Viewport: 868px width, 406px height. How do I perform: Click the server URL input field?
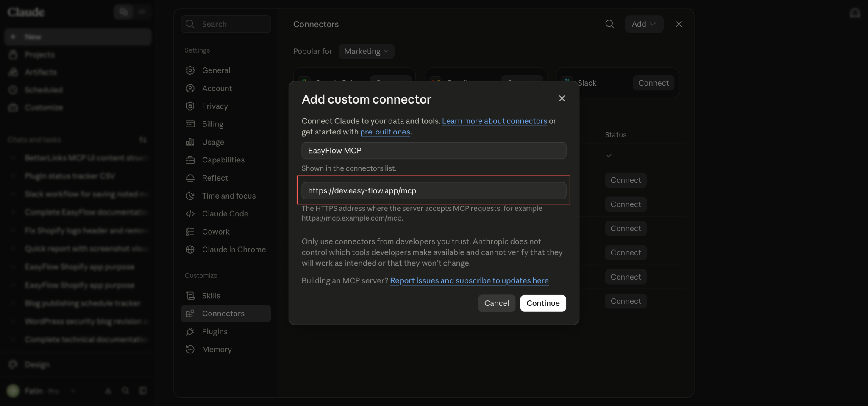pyautogui.click(x=434, y=190)
